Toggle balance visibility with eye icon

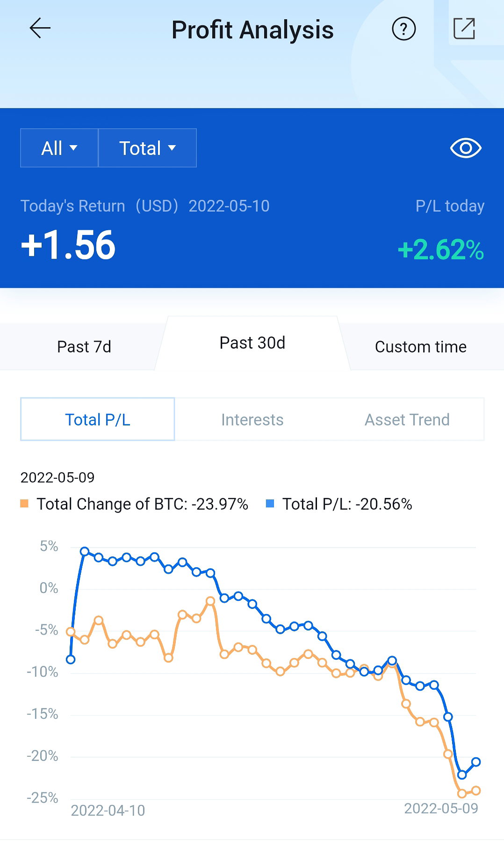(466, 148)
